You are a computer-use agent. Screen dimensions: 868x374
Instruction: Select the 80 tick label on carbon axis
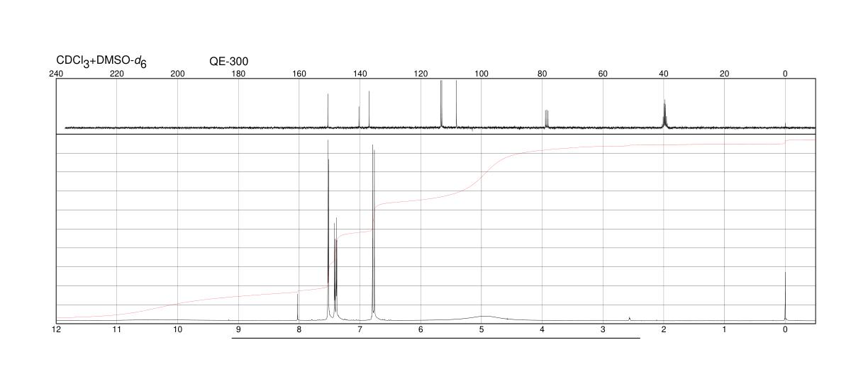click(542, 74)
